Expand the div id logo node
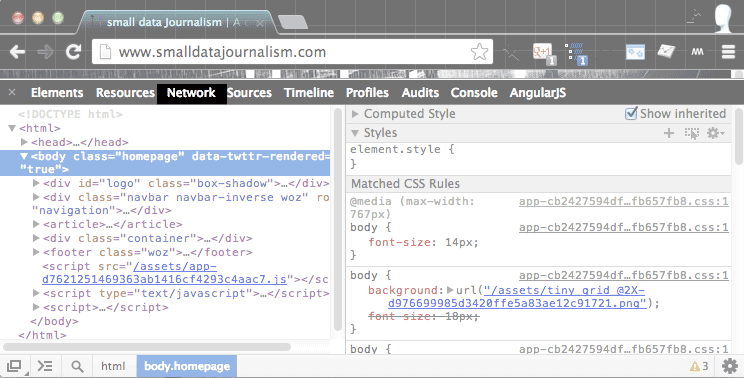Screen dimensions: 744x378 (36, 183)
